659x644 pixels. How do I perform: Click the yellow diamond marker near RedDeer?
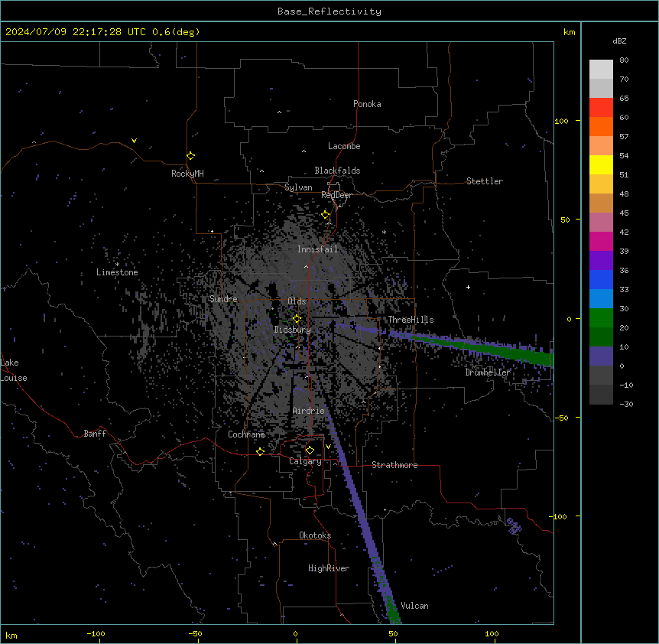[326, 215]
